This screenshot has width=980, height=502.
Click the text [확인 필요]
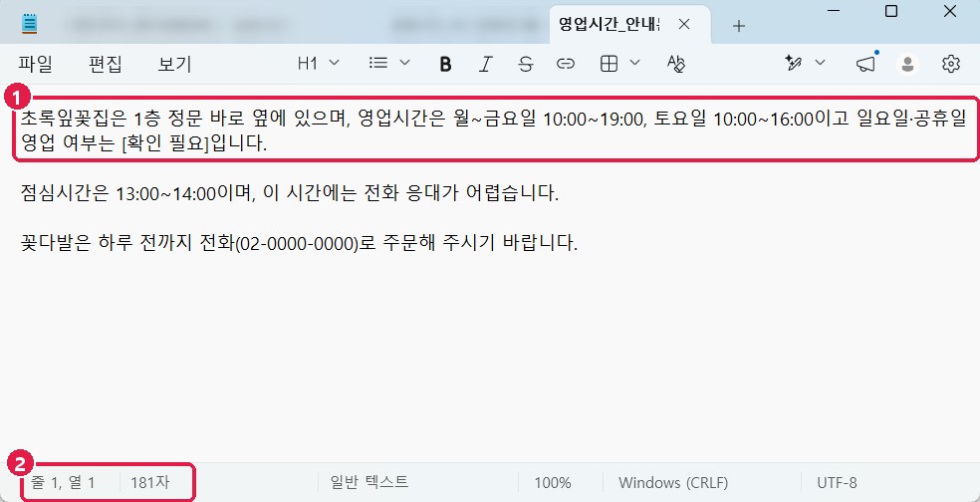click(x=165, y=143)
